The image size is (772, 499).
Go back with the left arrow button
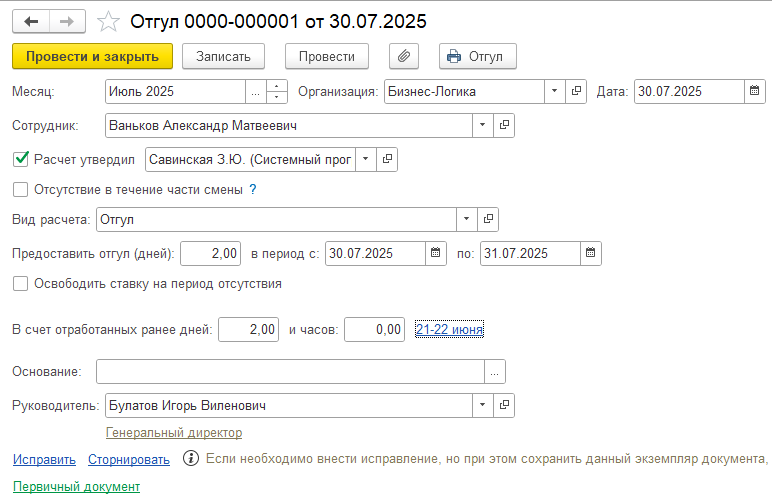point(31,22)
